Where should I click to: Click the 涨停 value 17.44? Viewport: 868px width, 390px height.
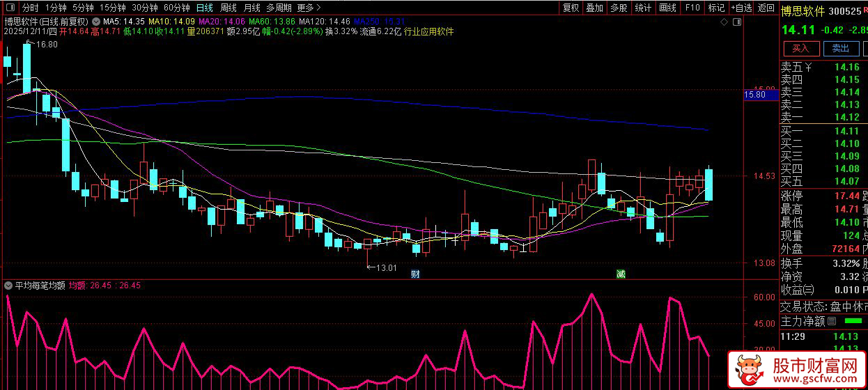846,196
